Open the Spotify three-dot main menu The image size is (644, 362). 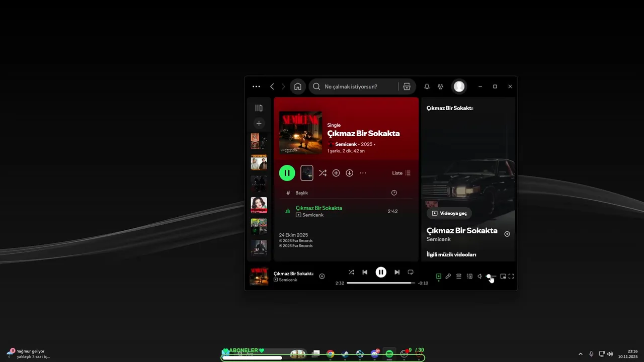[256, 86]
